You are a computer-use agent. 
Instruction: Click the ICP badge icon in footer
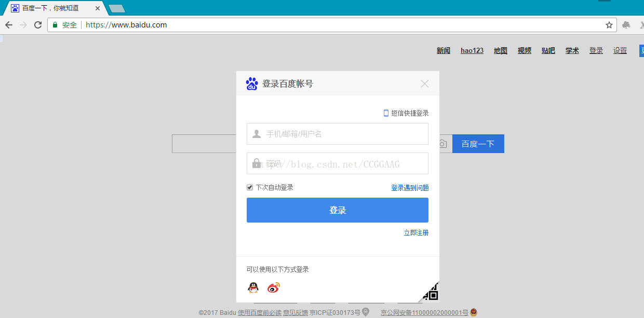coord(366,312)
